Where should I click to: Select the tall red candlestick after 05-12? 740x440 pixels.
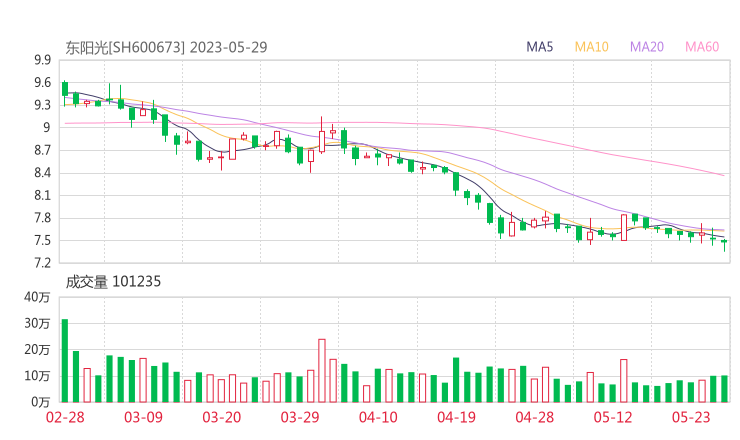pos(624,228)
